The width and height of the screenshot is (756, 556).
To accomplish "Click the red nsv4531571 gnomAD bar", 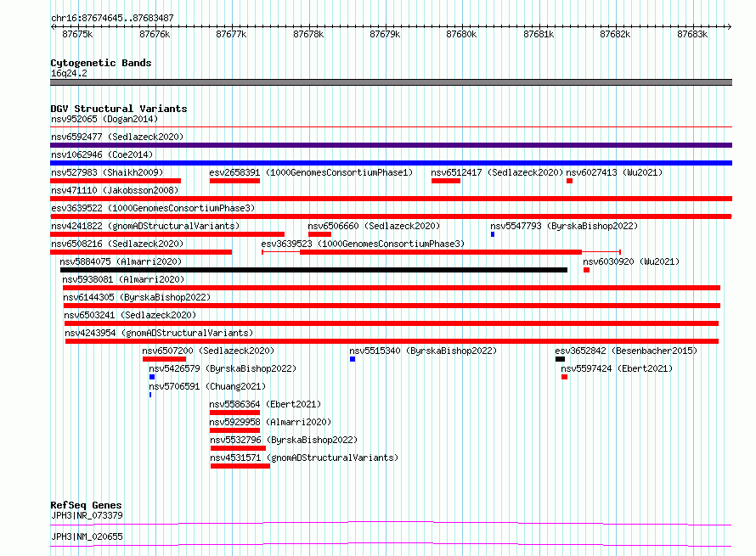I will click(x=240, y=466).
